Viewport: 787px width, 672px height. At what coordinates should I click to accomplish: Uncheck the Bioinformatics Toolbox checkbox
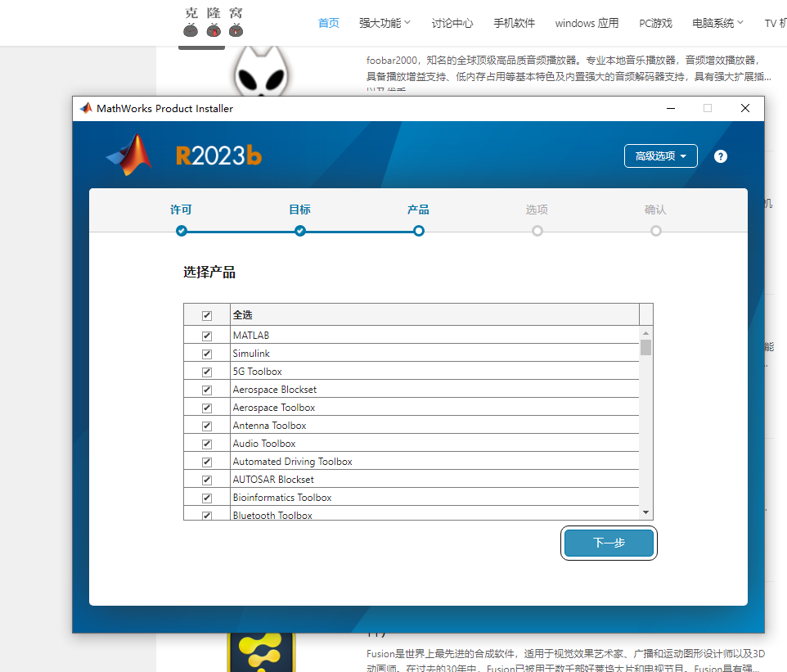pos(207,498)
